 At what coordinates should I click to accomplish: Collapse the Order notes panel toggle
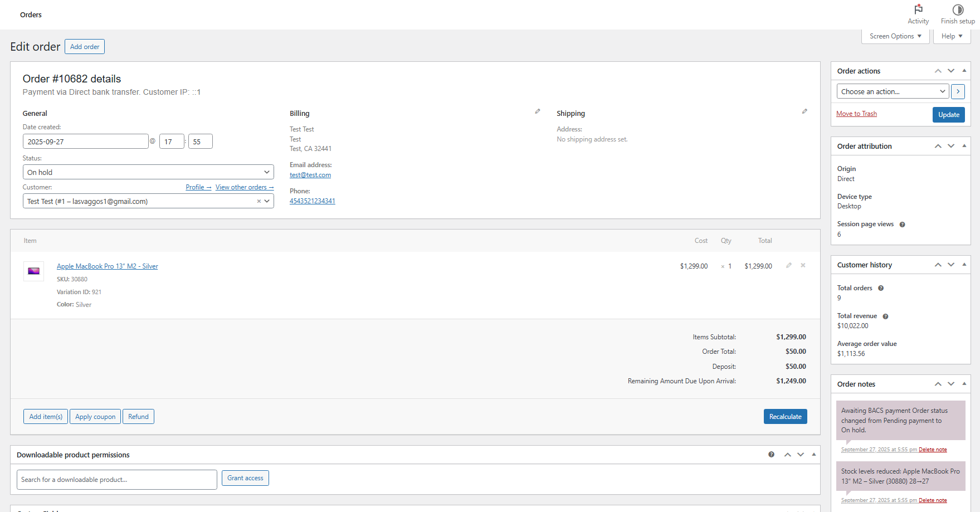point(964,384)
